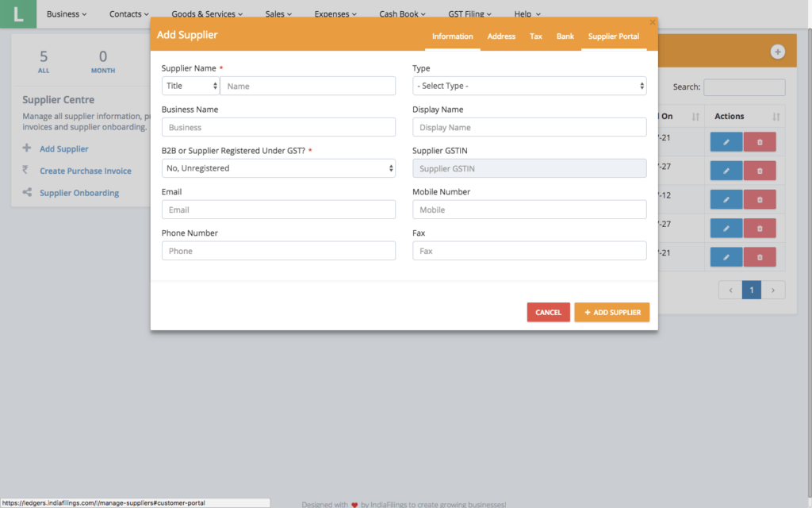812x508 pixels.
Task: Edit the first supplier using the pencil icon
Action: coord(726,141)
